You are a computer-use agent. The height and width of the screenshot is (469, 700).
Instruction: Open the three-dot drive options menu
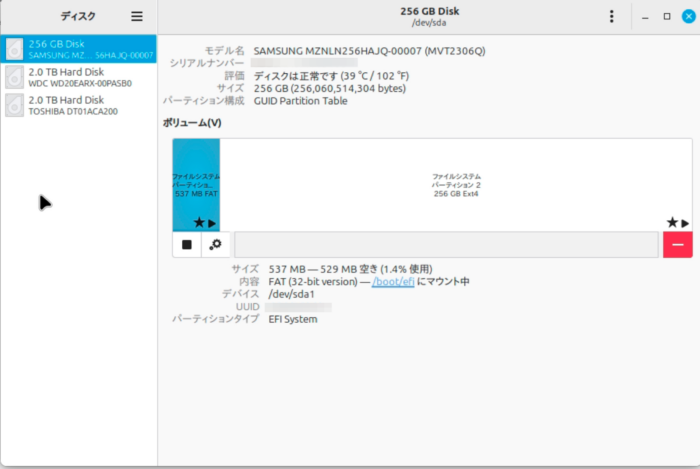click(x=612, y=17)
